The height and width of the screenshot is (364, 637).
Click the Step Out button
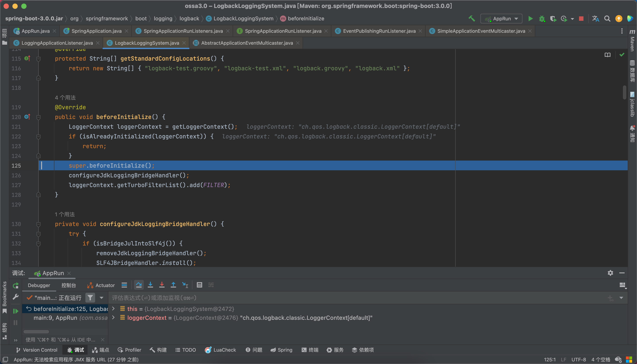point(173,285)
